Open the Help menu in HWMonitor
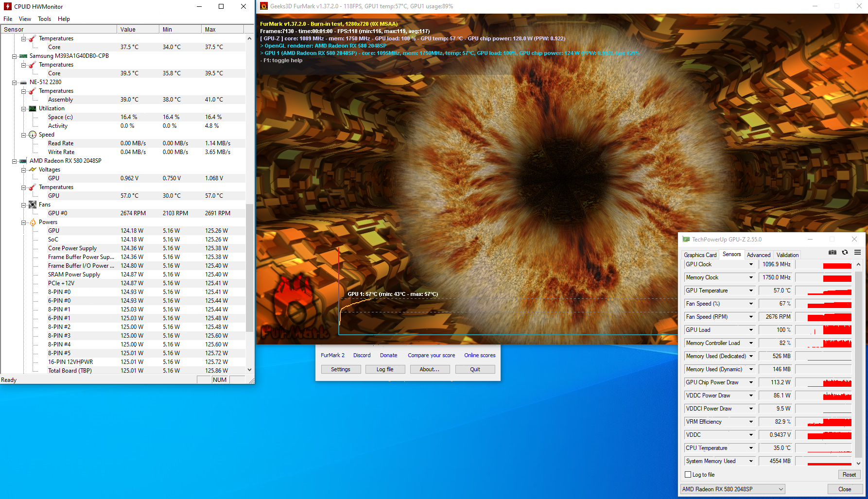 coord(64,19)
